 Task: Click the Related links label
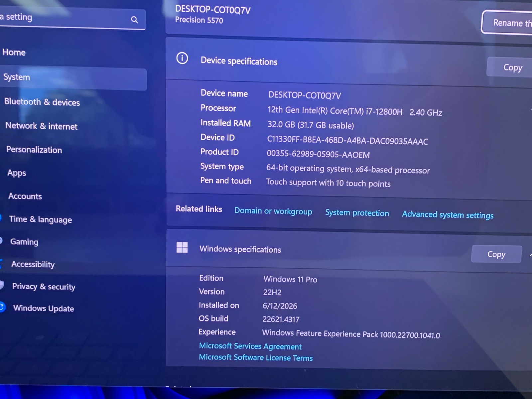[199, 209]
